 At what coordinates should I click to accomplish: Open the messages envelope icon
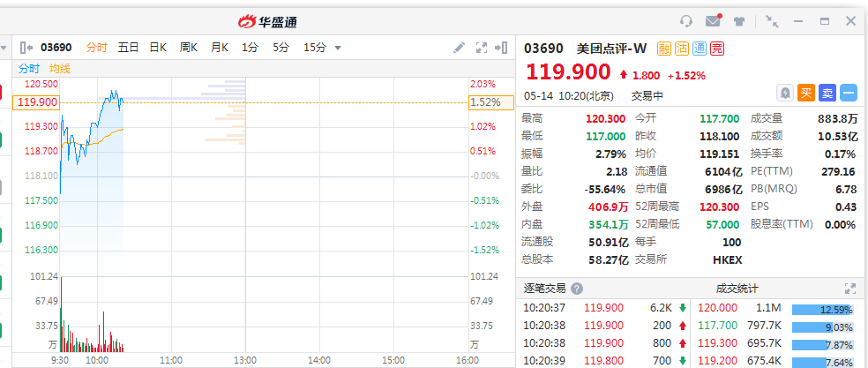click(x=713, y=21)
